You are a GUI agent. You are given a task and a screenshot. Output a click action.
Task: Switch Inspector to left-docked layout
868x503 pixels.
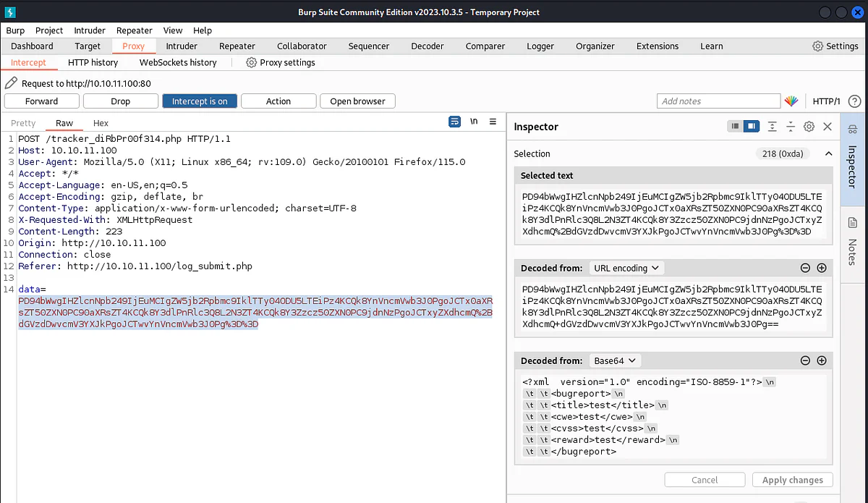pos(736,127)
